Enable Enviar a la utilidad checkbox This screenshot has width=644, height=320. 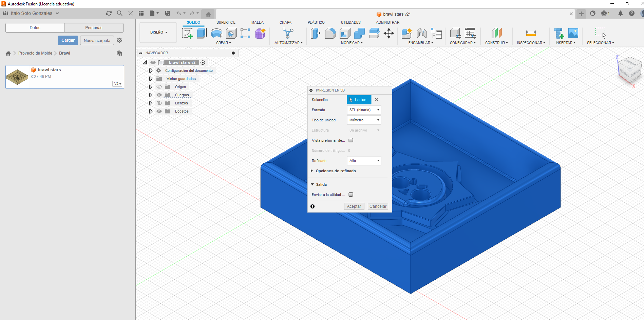click(351, 194)
